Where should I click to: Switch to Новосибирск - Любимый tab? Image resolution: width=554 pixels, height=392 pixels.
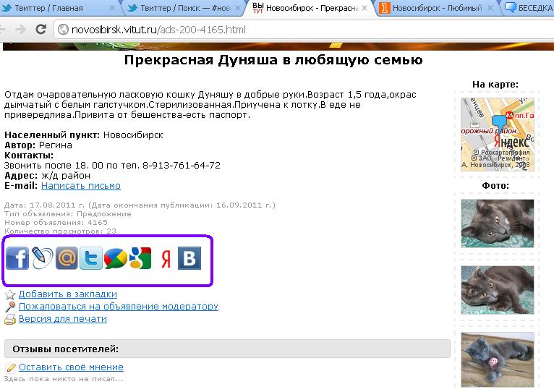pyautogui.click(x=437, y=8)
